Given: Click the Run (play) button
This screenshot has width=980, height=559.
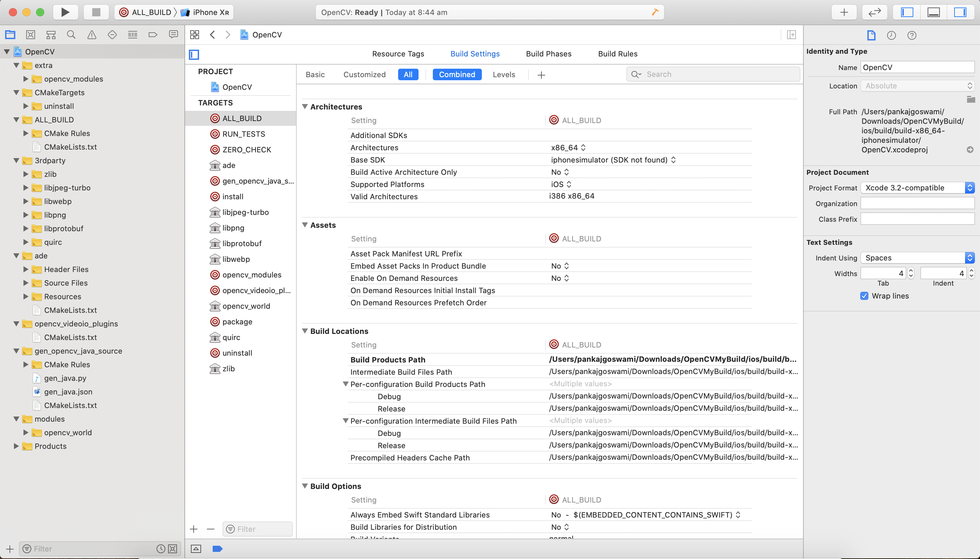Looking at the screenshot, I should pyautogui.click(x=65, y=12).
